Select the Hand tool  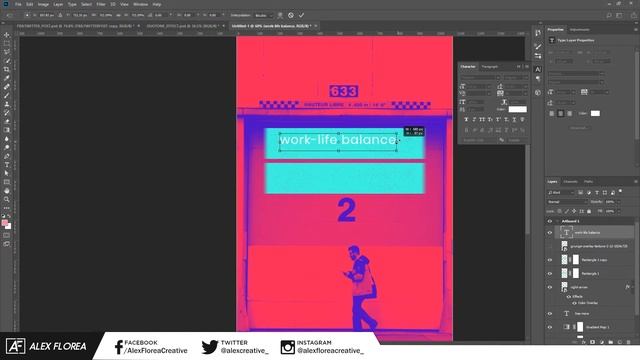pos(7,191)
